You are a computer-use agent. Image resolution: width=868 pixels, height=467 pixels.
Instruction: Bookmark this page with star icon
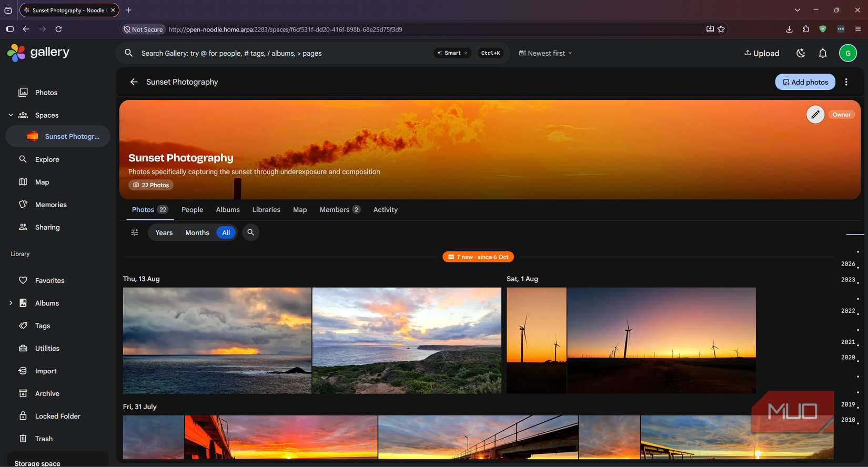pos(721,29)
